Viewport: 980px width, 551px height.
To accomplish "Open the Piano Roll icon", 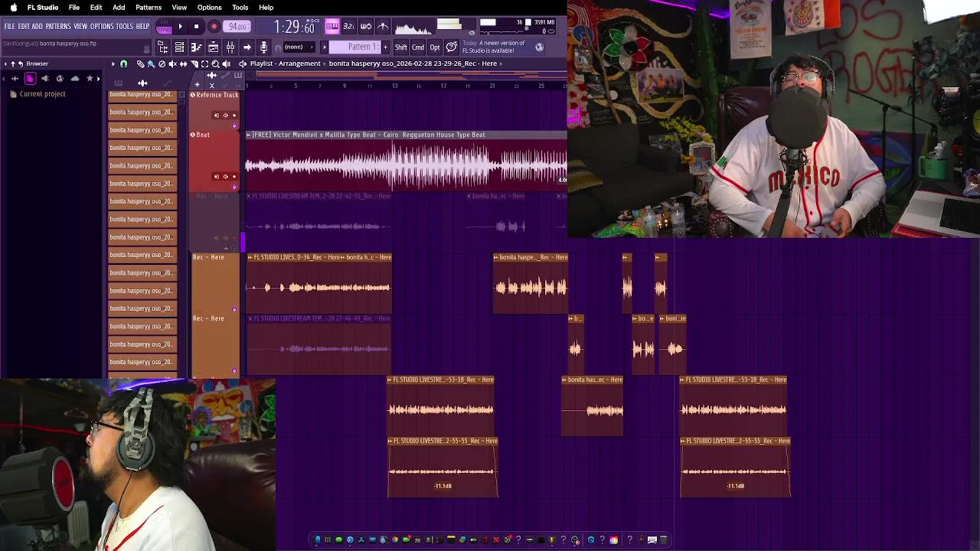I will [197, 47].
